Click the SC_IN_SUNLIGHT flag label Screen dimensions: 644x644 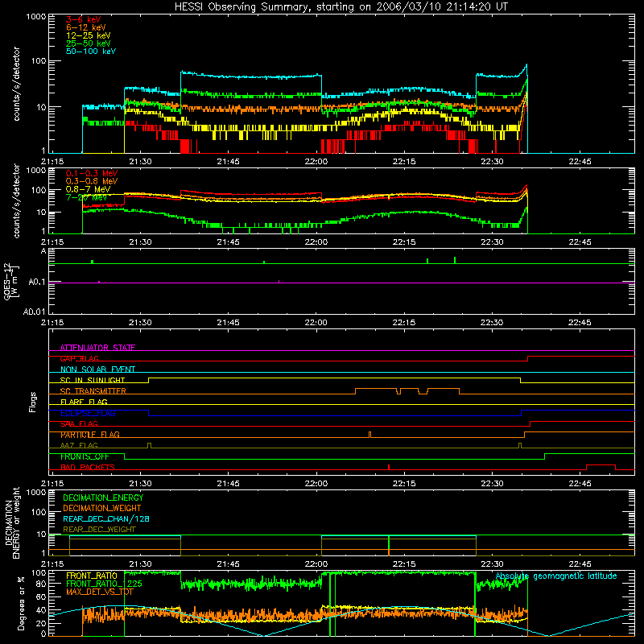(x=93, y=380)
